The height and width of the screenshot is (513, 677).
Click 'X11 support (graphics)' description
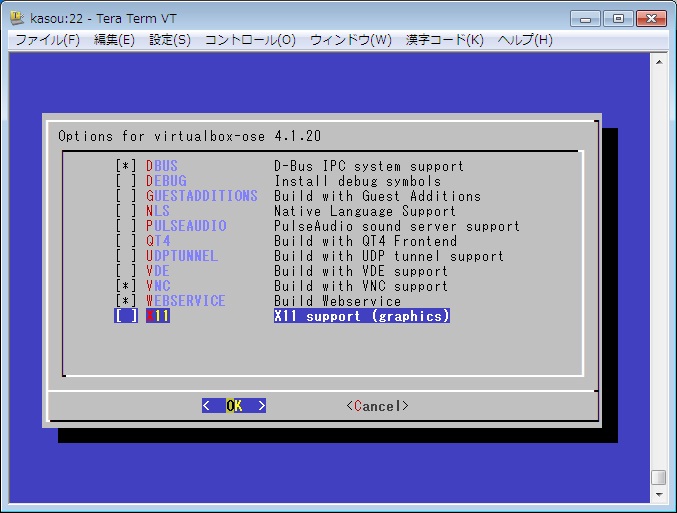click(x=362, y=316)
